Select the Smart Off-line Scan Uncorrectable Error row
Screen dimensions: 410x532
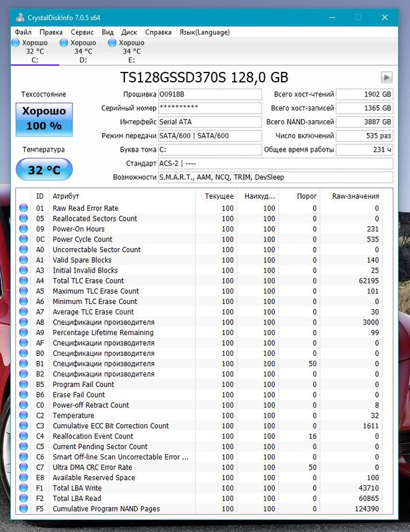tap(200, 457)
